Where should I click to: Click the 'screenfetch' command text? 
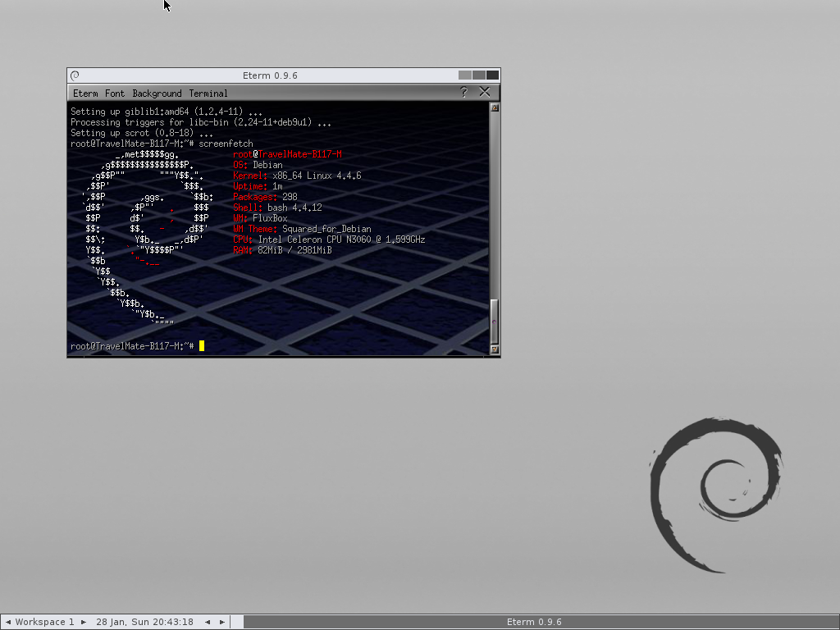point(226,144)
